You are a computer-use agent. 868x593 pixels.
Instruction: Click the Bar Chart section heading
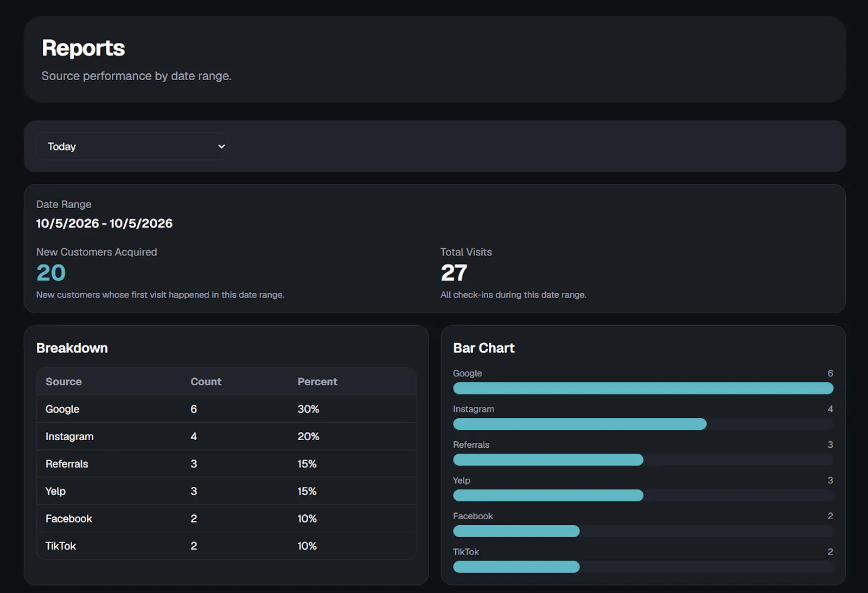point(484,348)
